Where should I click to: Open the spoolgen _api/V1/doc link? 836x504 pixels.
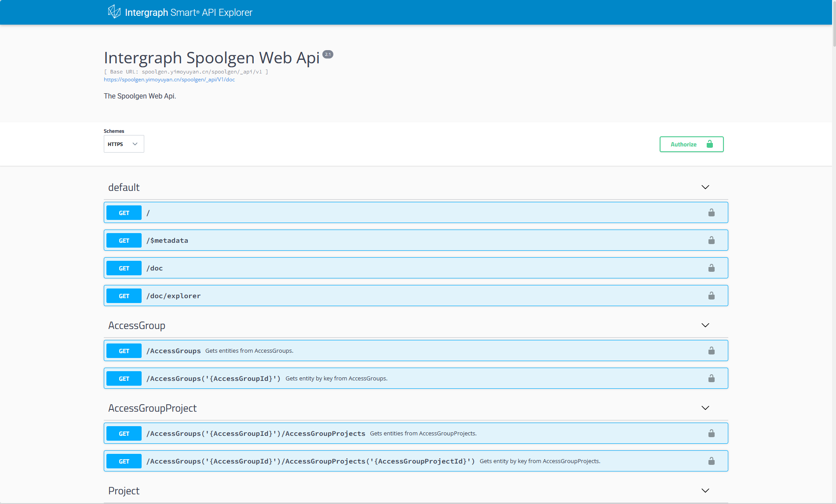pos(169,80)
